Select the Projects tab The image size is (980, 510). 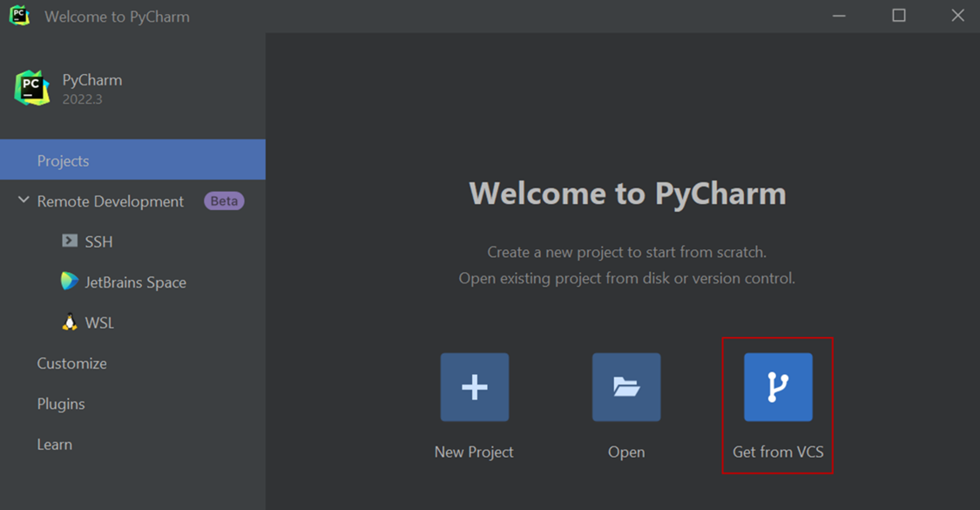[x=132, y=160]
